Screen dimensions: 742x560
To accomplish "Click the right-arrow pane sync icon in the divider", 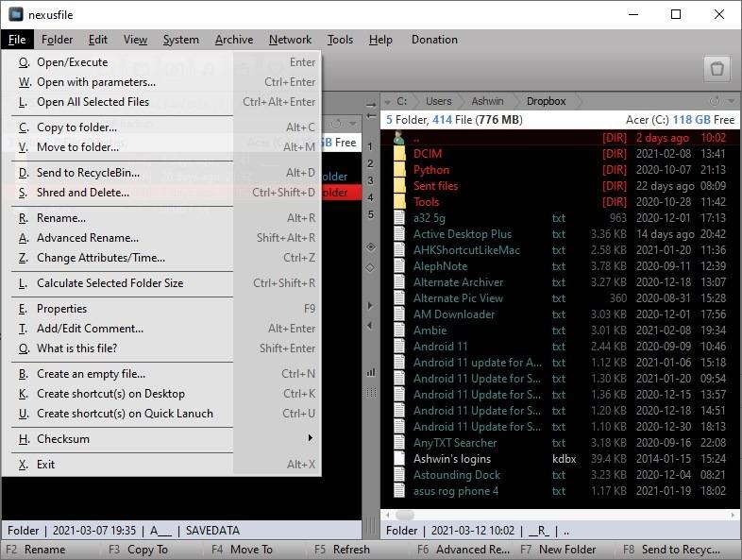I will (371, 105).
